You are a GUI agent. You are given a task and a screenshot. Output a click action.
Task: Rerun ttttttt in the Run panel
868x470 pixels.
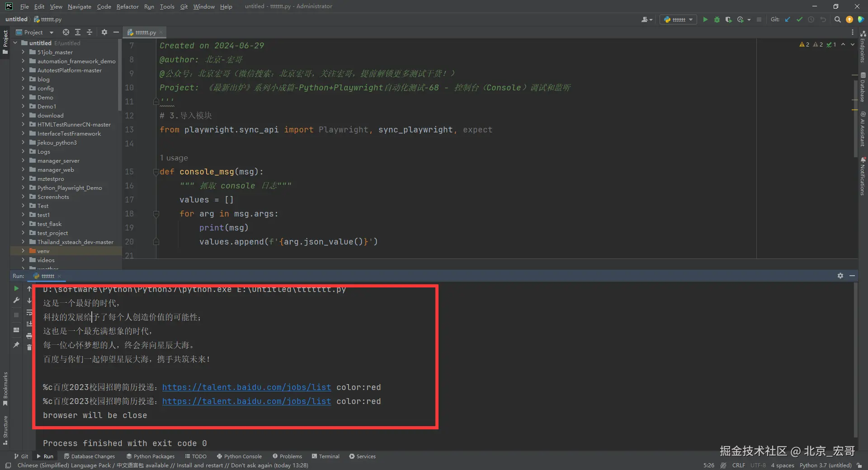point(16,288)
